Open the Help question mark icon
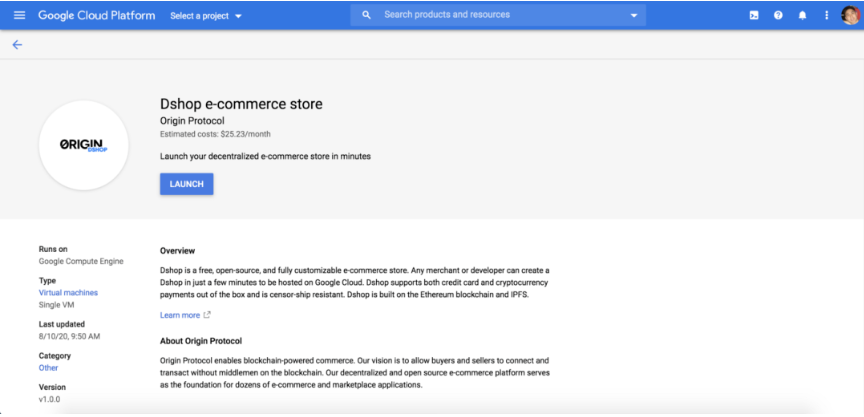This screenshot has width=864, height=417. coord(778,15)
